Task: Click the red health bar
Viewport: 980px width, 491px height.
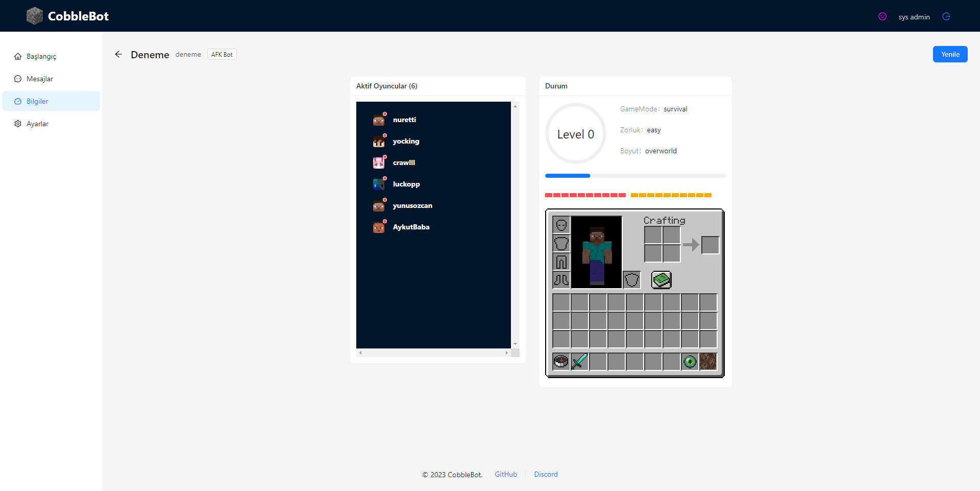Action: tap(585, 195)
